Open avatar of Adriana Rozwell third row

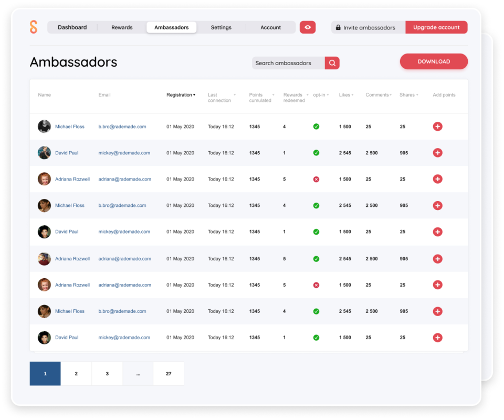click(44, 179)
